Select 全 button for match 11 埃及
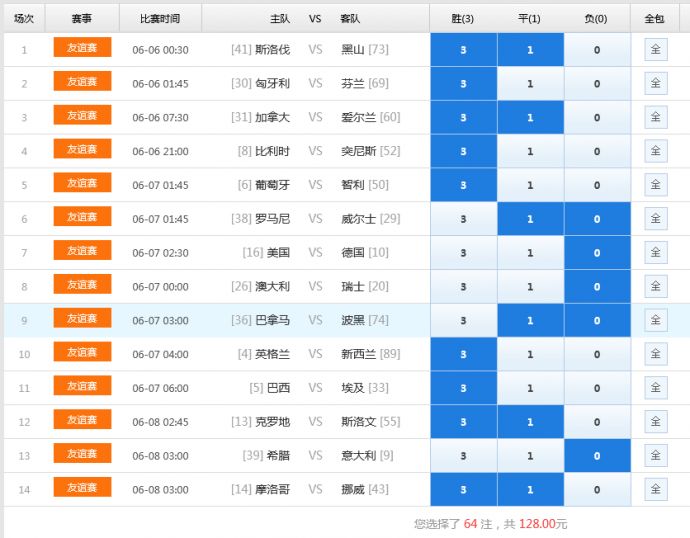 click(x=656, y=388)
